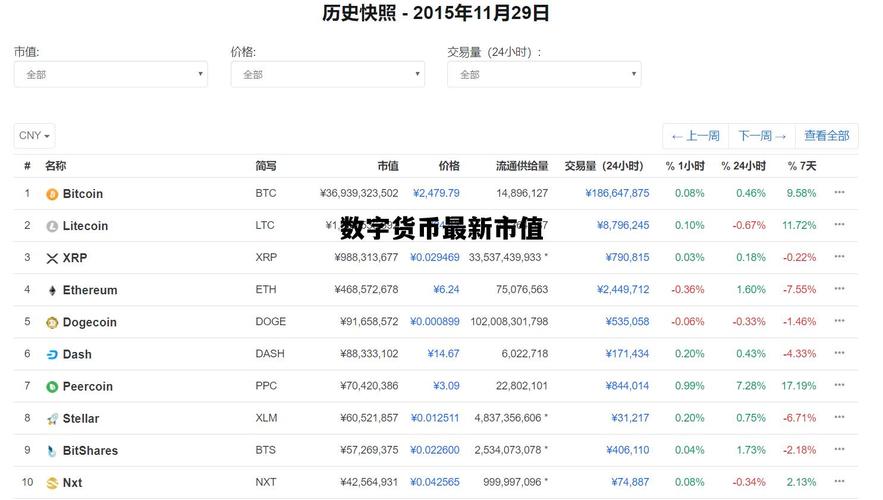
Task: Go to next week with 下一周
Action: tap(762, 136)
